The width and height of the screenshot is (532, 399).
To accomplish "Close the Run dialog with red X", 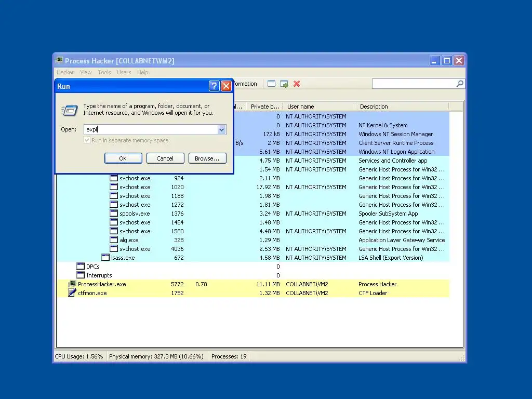I will (227, 86).
